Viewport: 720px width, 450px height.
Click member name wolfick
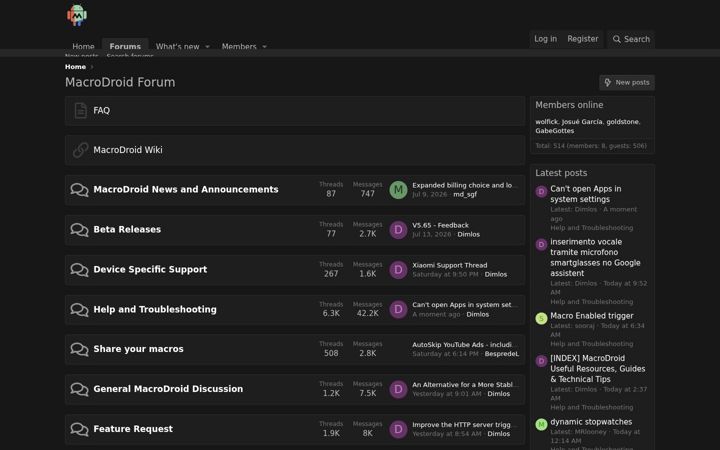546,122
